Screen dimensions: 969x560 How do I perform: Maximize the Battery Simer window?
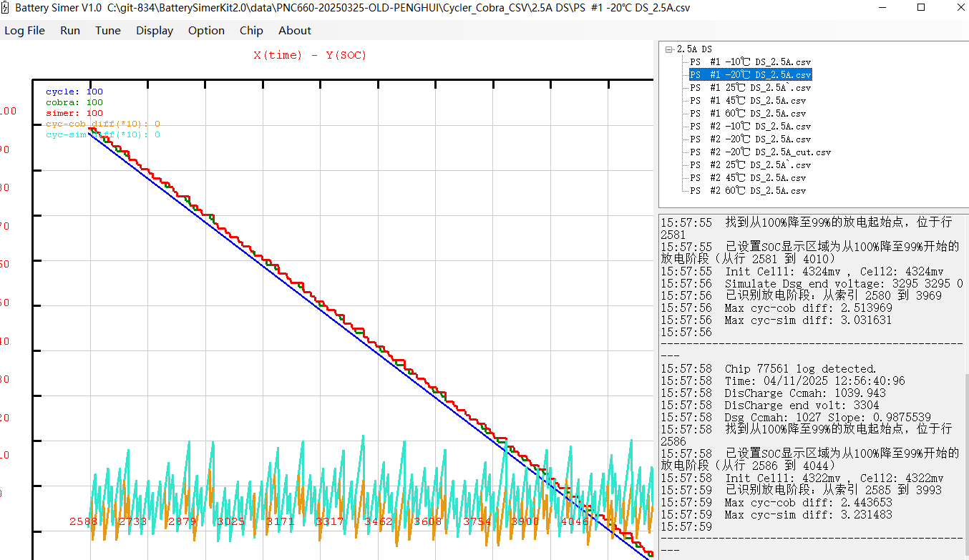[920, 8]
